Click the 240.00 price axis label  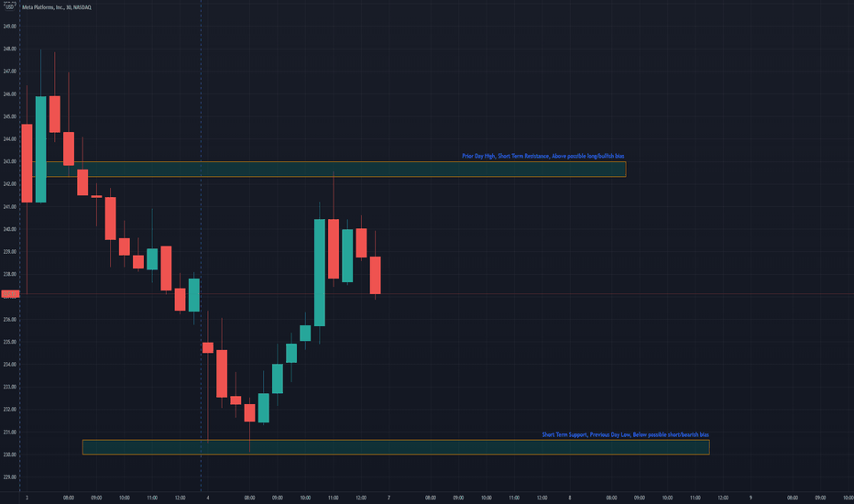click(10, 229)
